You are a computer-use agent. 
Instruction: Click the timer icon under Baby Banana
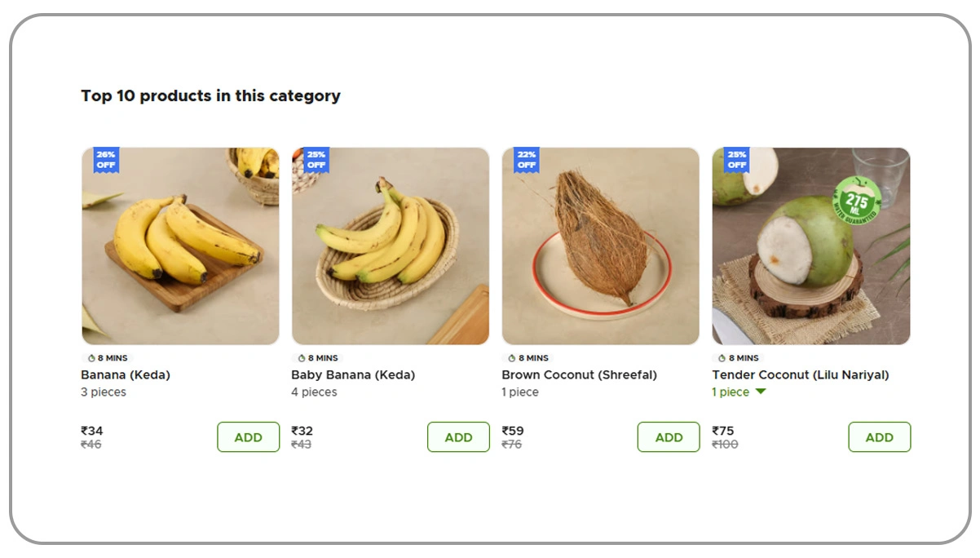point(301,357)
